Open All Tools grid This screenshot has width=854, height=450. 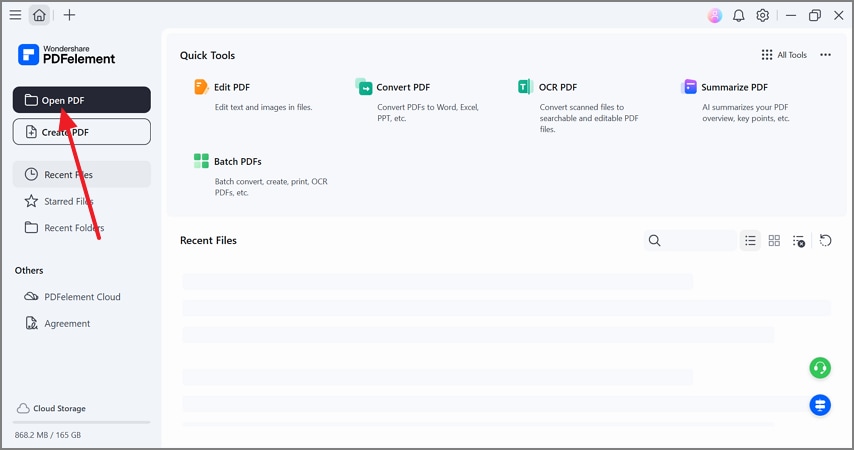(x=784, y=55)
